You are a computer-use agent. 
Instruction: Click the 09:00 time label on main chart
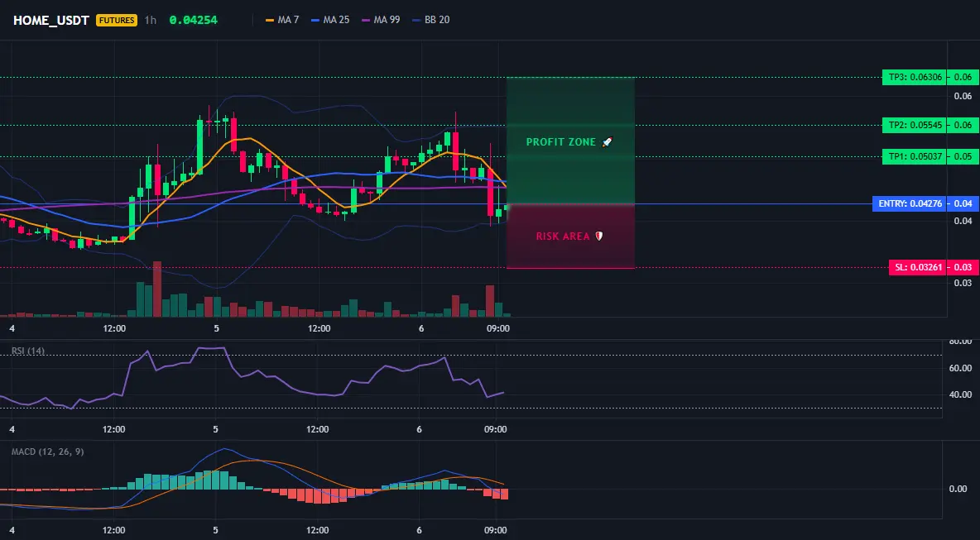(x=497, y=328)
